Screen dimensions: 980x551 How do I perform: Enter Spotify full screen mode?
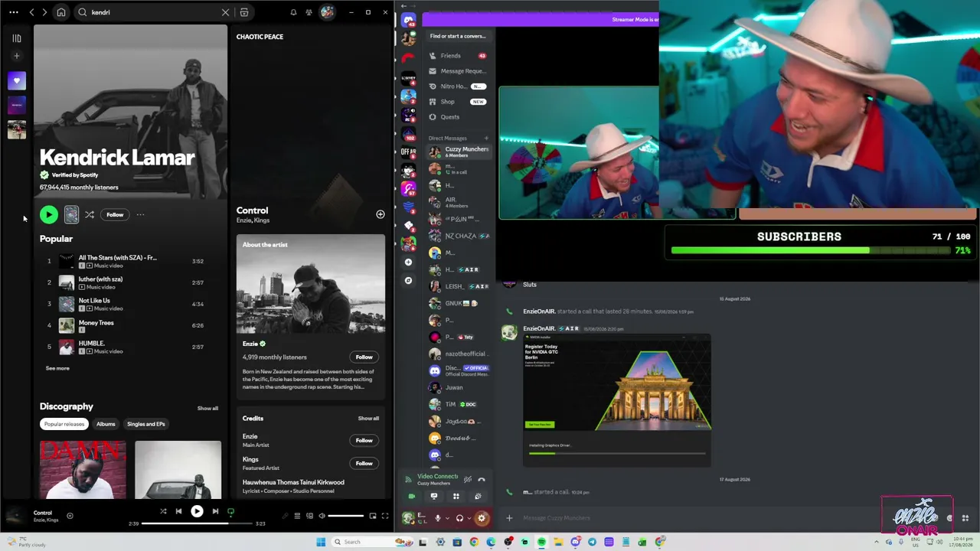pos(385,516)
